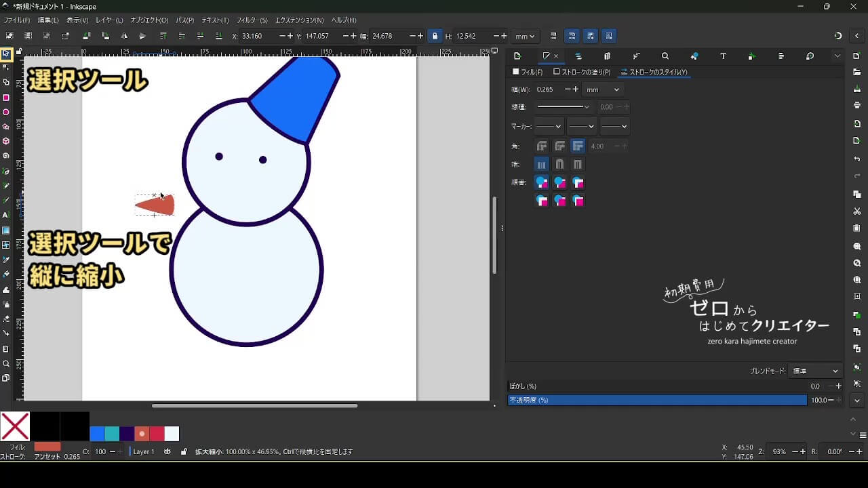The width and height of the screenshot is (868, 488).
Task: Expand the blend mode (ブレンドモード) dropdown
Action: pyautogui.click(x=816, y=371)
